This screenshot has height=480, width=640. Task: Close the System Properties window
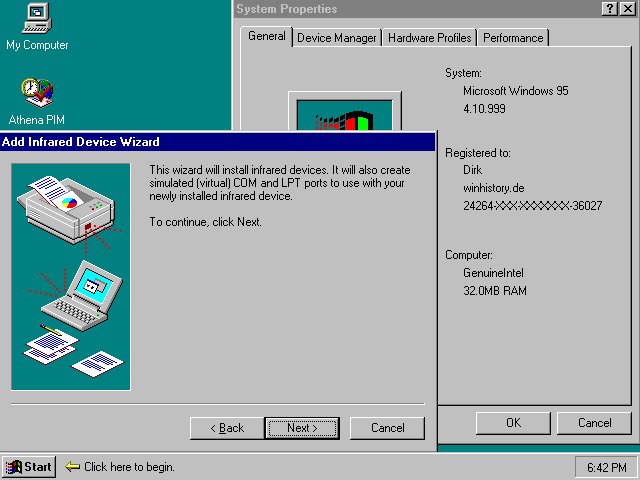627,9
